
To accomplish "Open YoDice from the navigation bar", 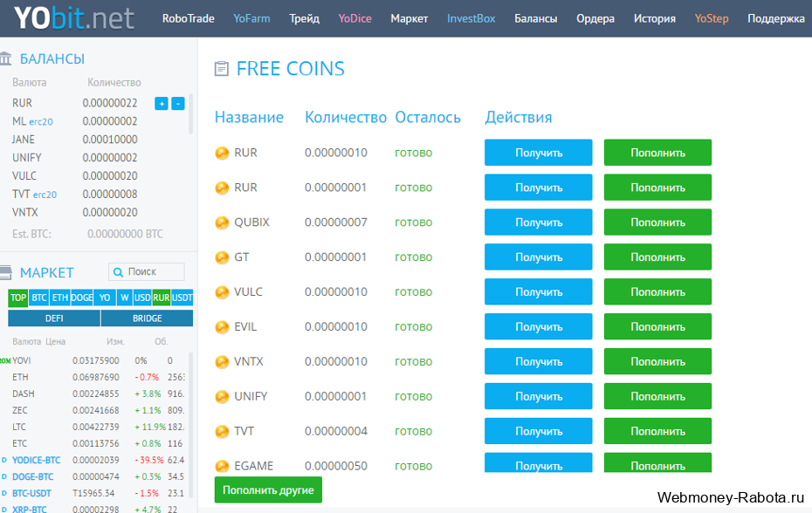I will (x=354, y=18).
